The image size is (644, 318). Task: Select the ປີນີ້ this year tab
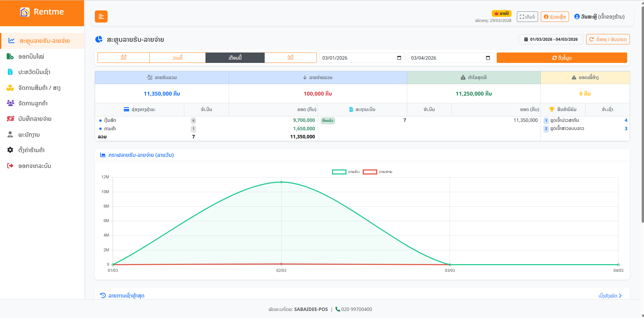click(x=290, y=58)
